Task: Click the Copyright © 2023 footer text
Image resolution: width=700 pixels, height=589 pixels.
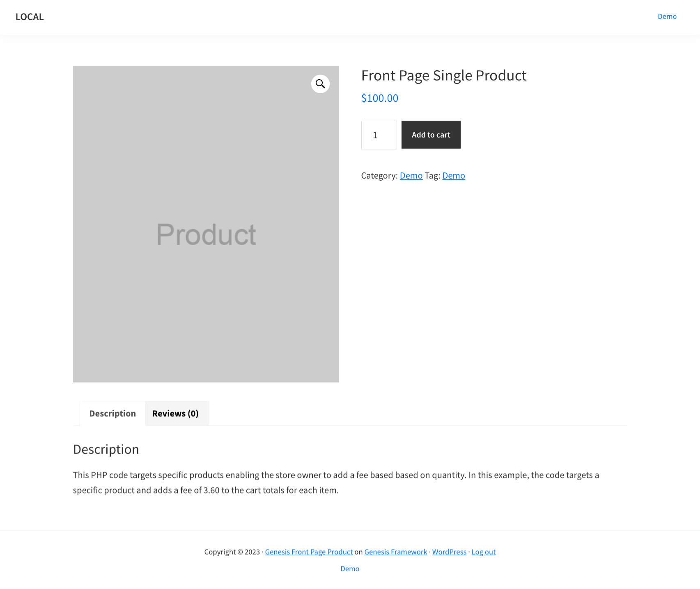Action: [232, 552]
